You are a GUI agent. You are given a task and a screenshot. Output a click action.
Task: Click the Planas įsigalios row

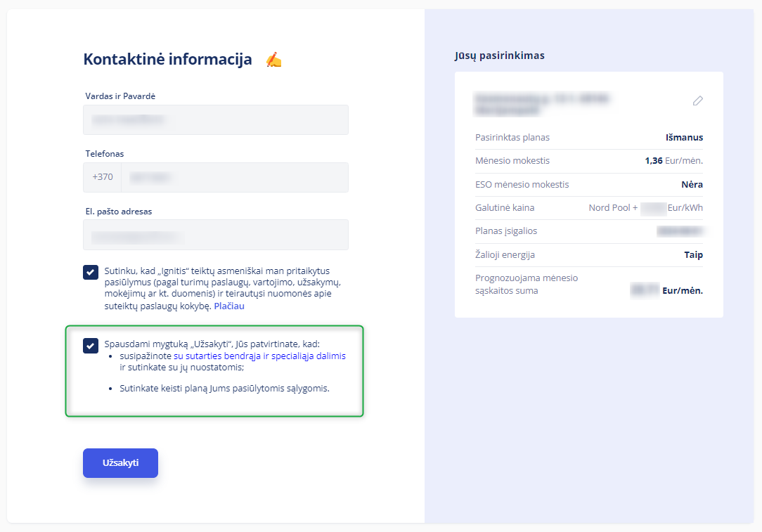click(x=589, y=231)
